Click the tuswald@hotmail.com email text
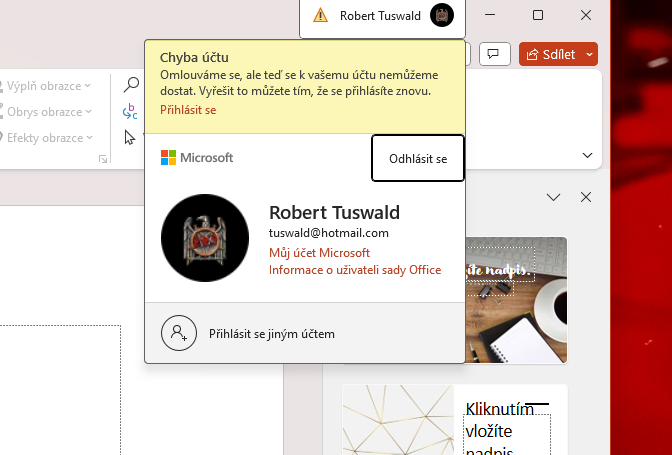This screenshot has width=672, height=455. point(329,233)
